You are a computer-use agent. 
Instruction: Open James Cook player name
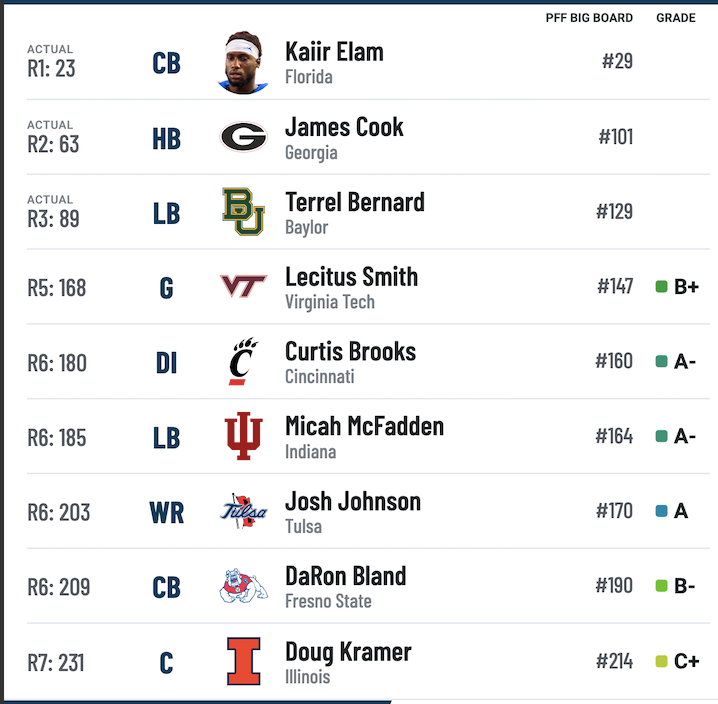pos(344,127)
